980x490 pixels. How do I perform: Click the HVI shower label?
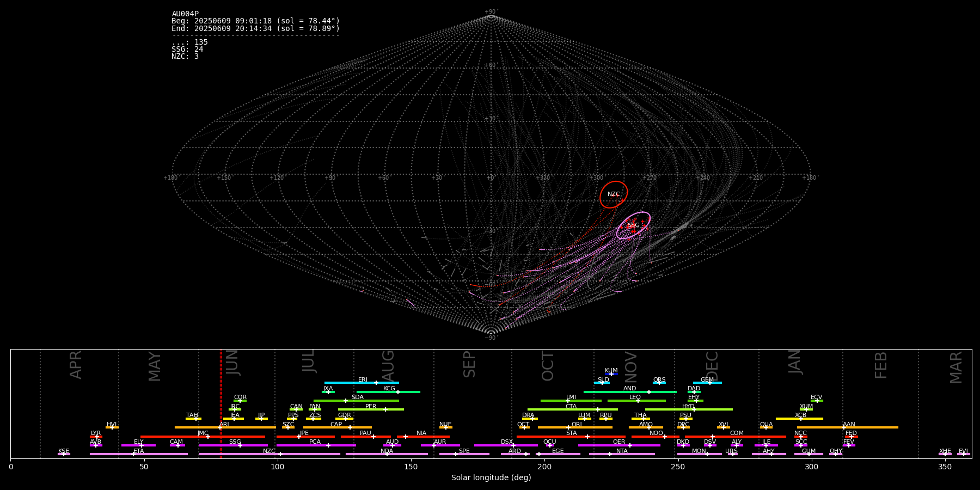pos(112,425)
